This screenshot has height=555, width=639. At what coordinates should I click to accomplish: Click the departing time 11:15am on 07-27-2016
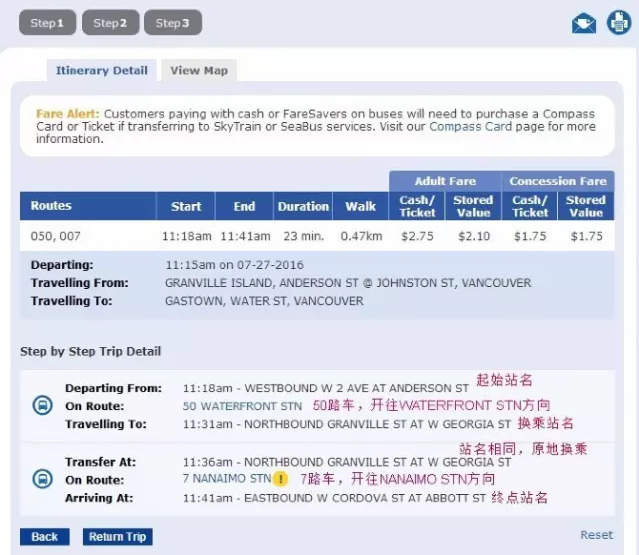pyautogui.click(x=234, y=265)
